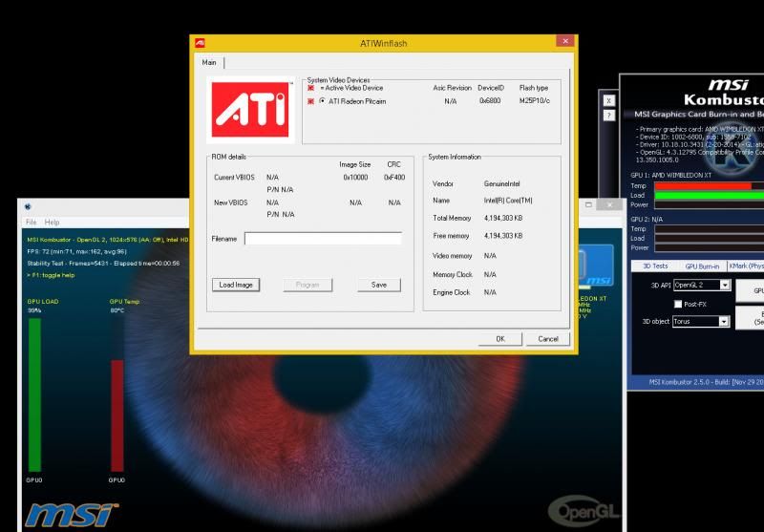
Task: Click the red GPU Temp vertical bar
Action: click(117, 416)
